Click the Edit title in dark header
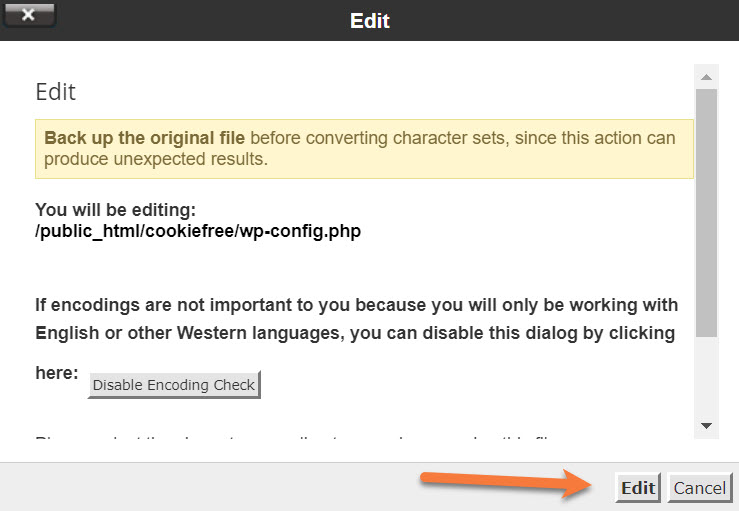 tap(369, 20)
